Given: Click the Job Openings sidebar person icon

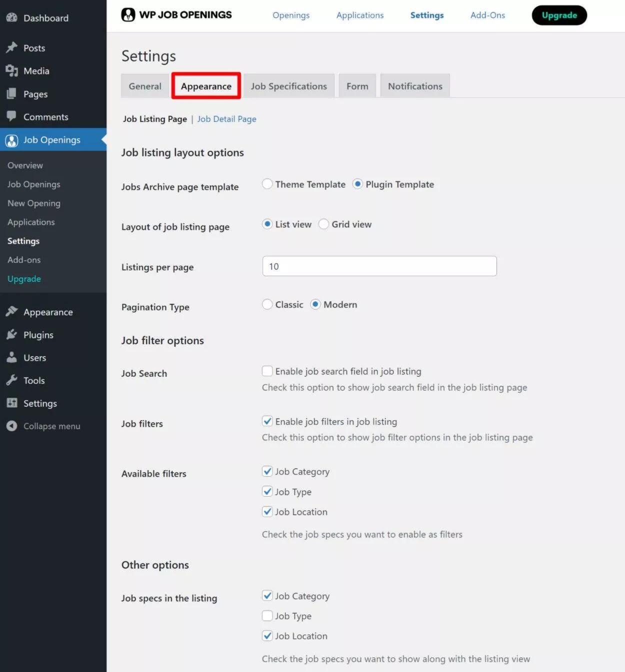Looking at the screenshot, I should tap(12, 140).
